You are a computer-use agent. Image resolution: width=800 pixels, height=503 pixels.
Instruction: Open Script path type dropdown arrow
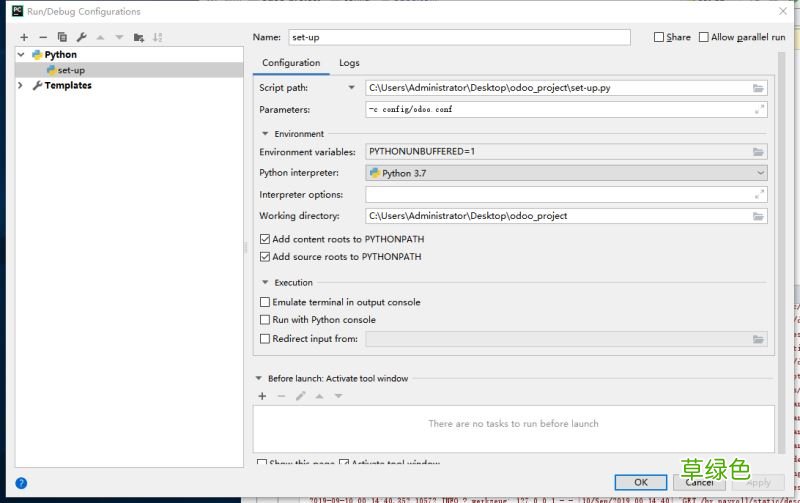[x=351, y=88]
